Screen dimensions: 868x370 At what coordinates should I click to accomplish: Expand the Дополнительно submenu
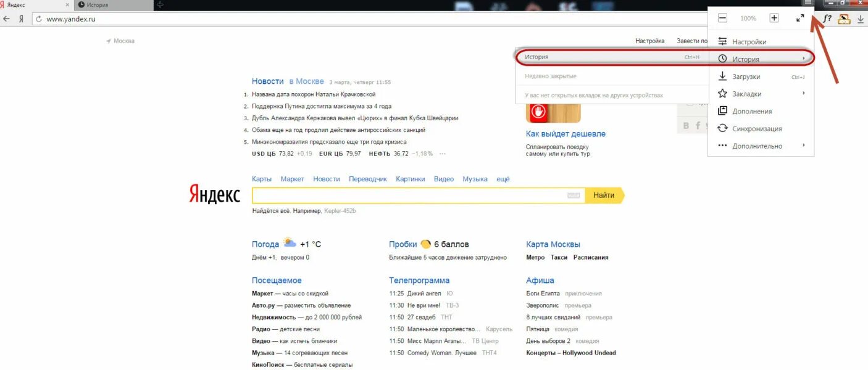[761, 146]
